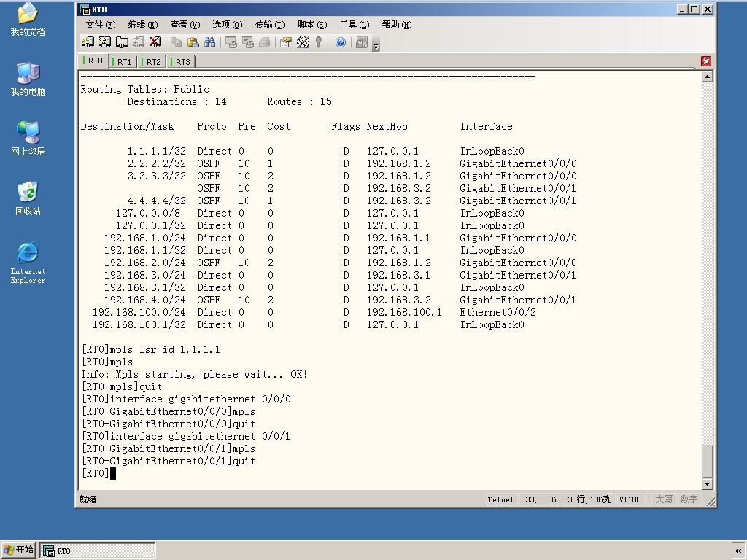Open the 脚本(S) menu
Viewport: 747px width, 560px height.
[312, 25]
